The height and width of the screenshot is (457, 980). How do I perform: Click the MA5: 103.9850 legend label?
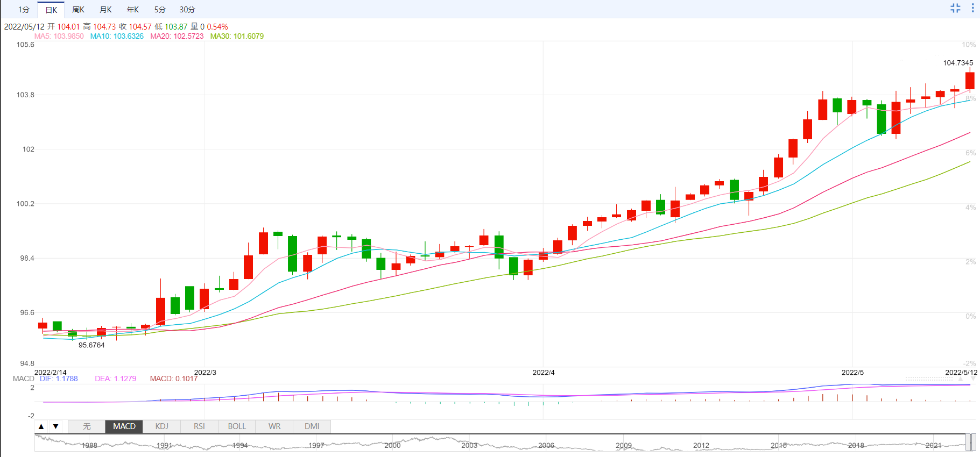pos(59,36)
